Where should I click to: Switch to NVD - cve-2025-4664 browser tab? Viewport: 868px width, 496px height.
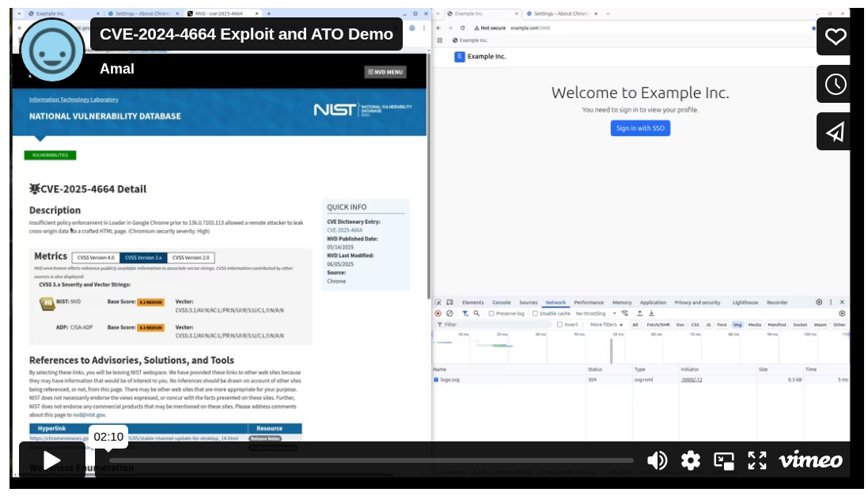[222, 13]
